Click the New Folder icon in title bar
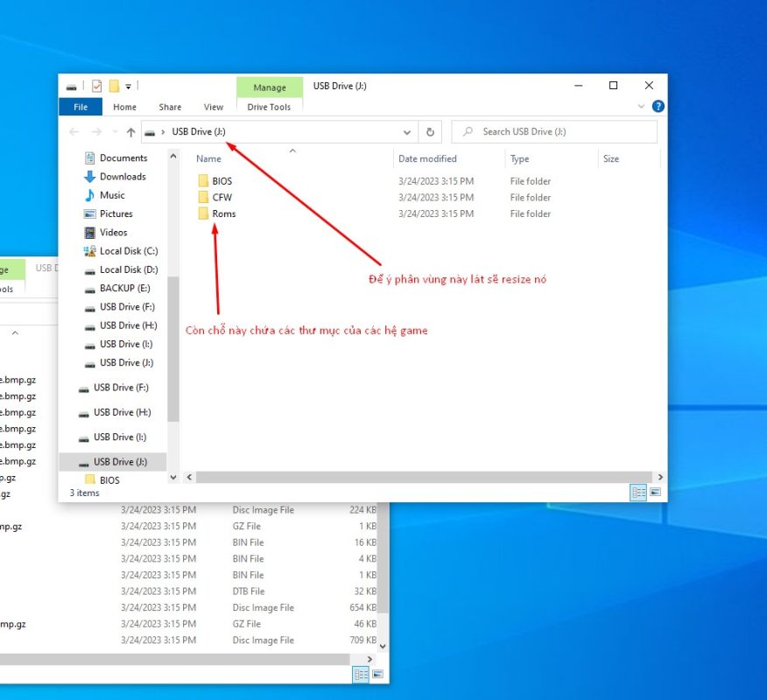This screenshot has width=767, height=700. tap(114, 86)
